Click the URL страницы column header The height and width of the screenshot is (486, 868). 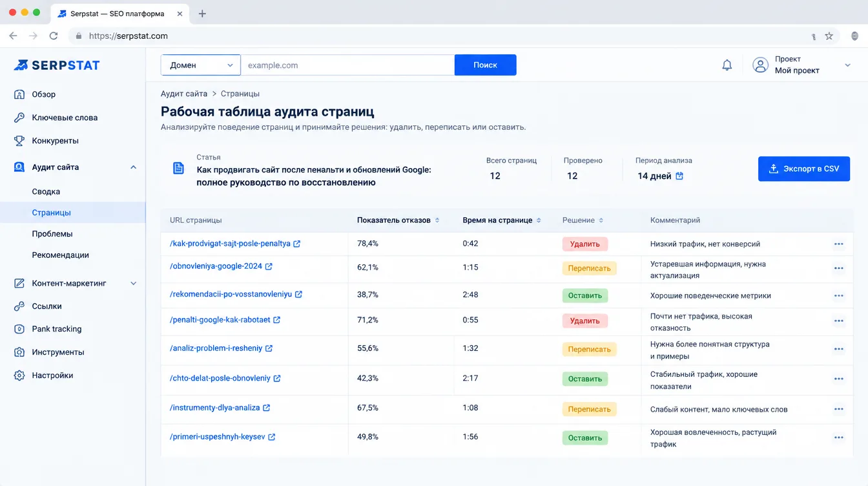[x=196, y=220]
